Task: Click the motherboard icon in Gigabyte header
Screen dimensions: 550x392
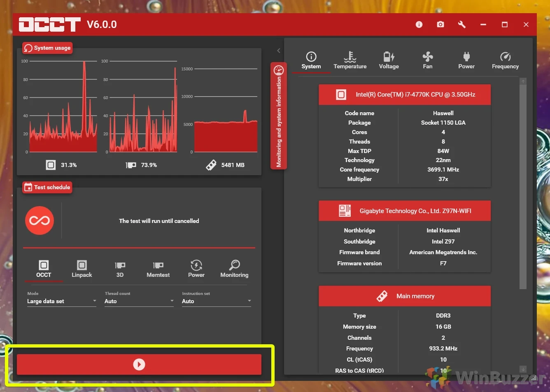Action: 345,211
